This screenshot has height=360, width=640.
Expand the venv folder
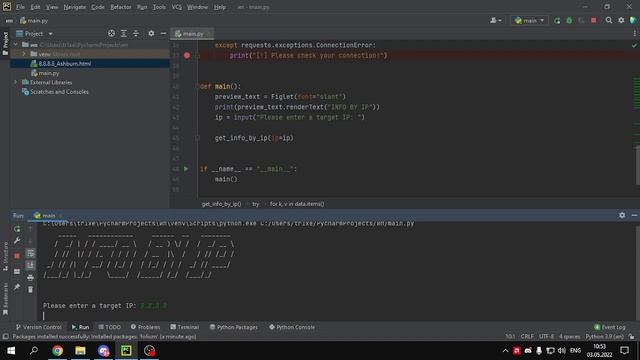pyautogui.click(x=24, y=54)
